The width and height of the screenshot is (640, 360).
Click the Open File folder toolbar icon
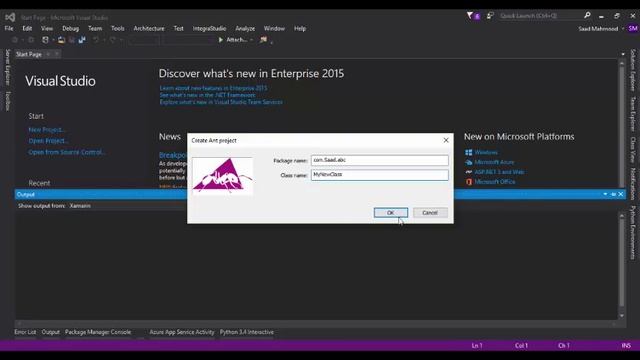[x=61, y=40]
